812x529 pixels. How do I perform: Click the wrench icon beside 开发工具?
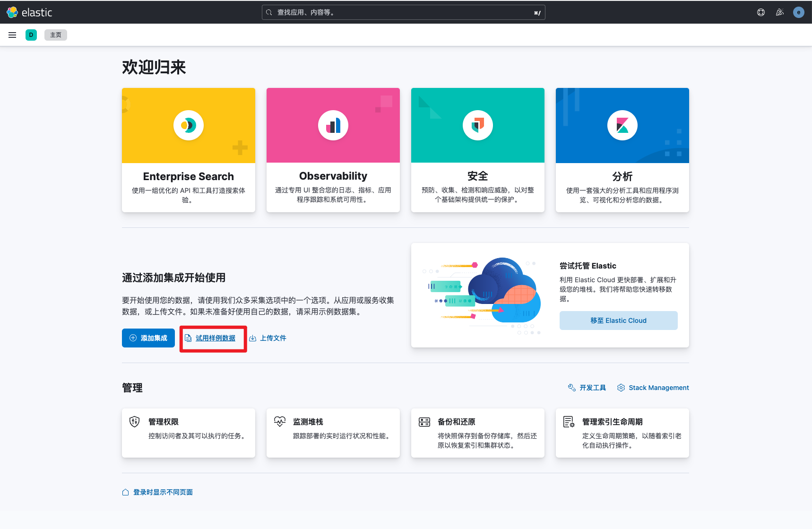[x=571, y=388]
